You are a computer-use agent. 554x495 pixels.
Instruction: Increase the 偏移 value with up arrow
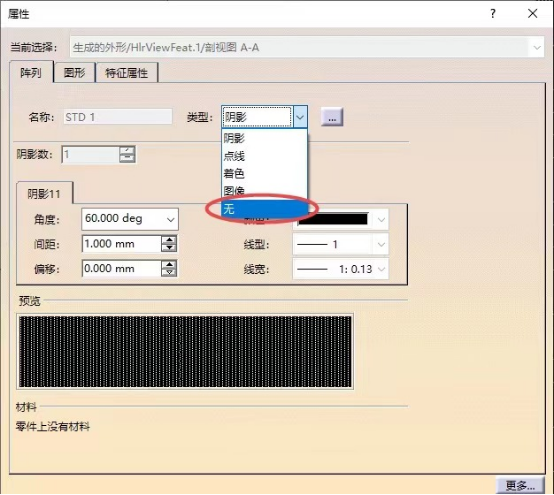[169, 265]
